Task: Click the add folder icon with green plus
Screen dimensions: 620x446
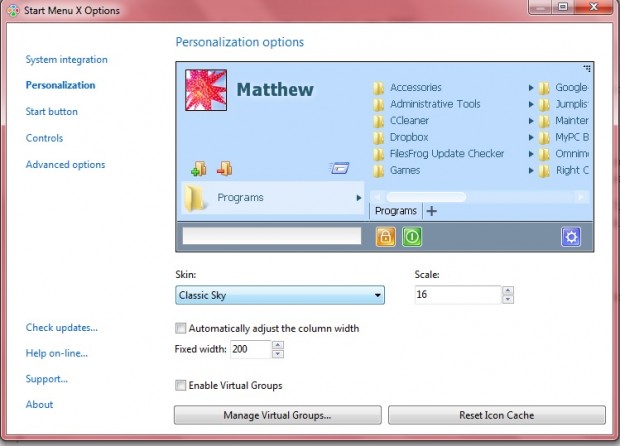Action: pyautogui.click(x=198, y=168)
